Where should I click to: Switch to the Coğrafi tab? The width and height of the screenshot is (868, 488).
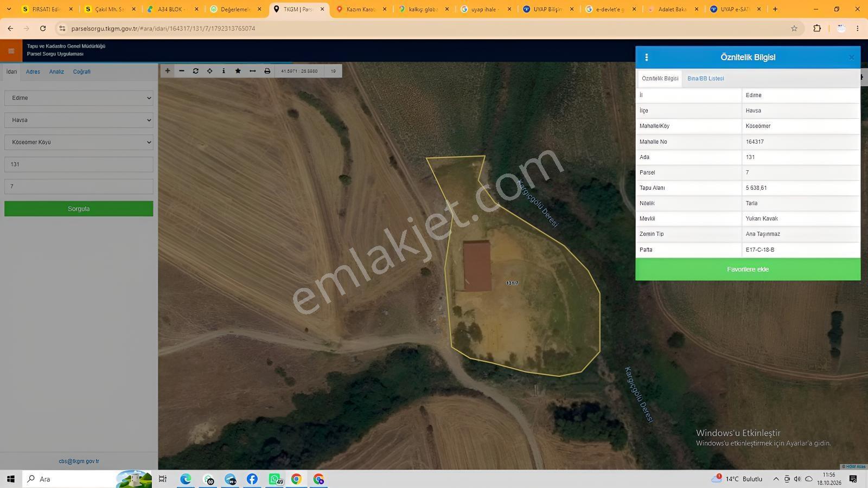82,72
